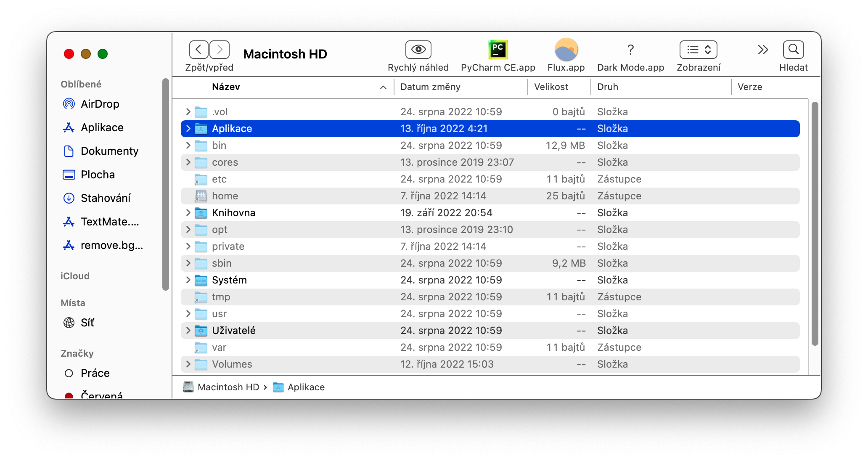
Task: Click the file list vertical scrollbar
Action: pos(815,223)
